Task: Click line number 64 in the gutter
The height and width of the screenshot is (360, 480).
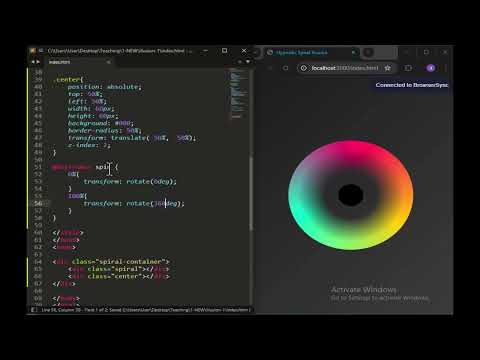Action: click(38, 262)
